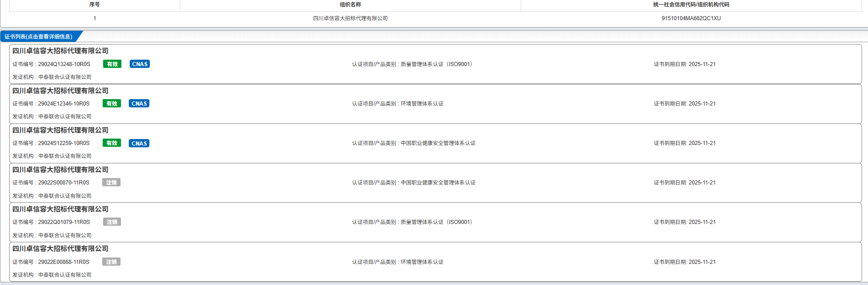Click 发证机构 line under certificate 29024S12259-10R0S
Screen dimensions: 868x285
[x=52, y=156]
